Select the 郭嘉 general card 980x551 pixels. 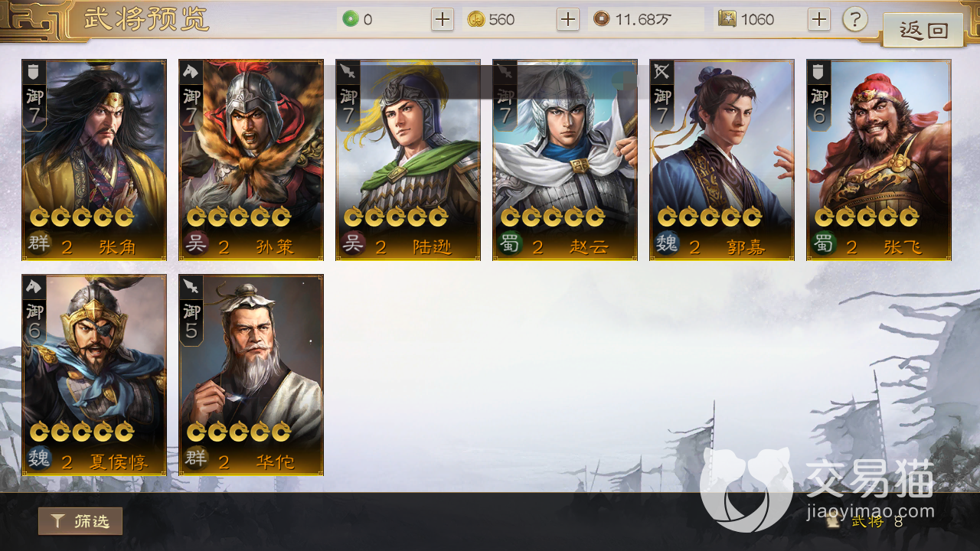[x=722, y=160]
